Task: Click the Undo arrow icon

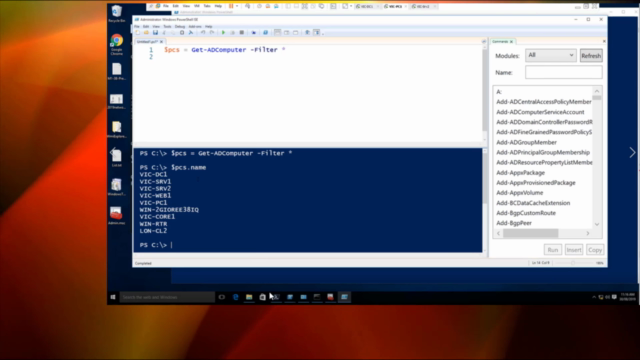Action: click(203, 33)
